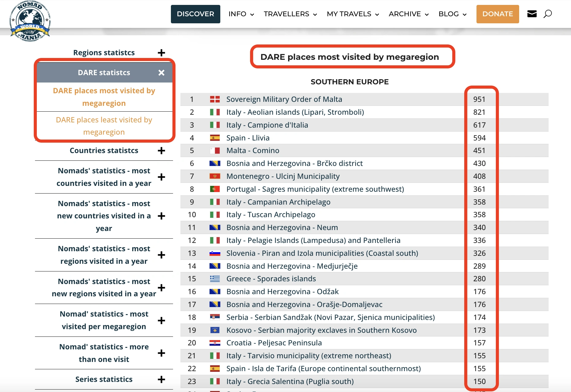Click the Greece flag beside Sporades islands
The image size is (571, 392).
point(215,279)
